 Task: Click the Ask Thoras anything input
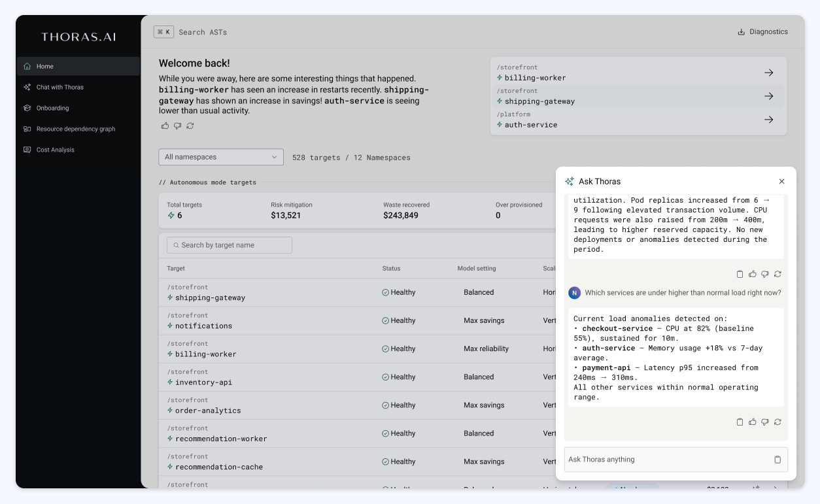tap(667, 460)
